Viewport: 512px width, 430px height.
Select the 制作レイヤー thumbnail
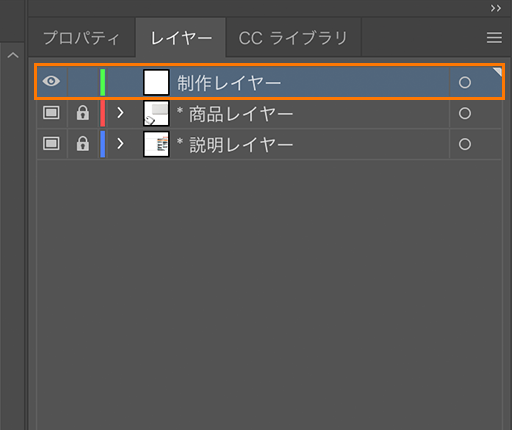tap(156, 82)
